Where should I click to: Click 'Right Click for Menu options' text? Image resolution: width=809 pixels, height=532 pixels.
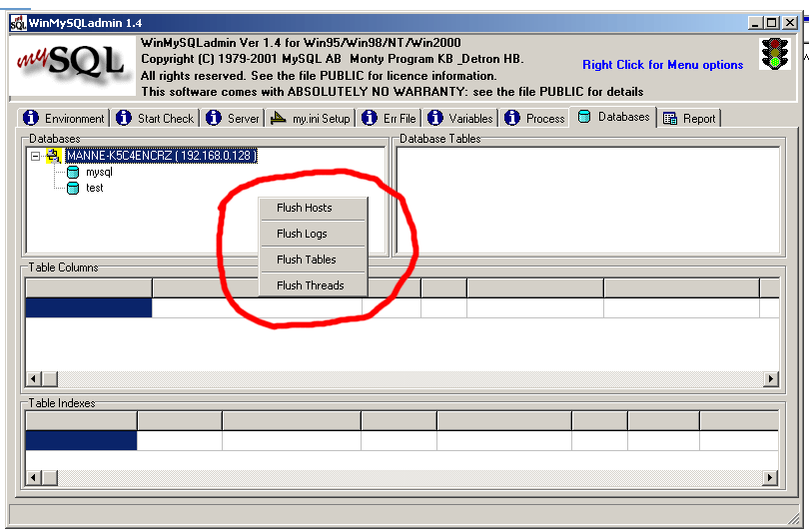coord(663,65)
